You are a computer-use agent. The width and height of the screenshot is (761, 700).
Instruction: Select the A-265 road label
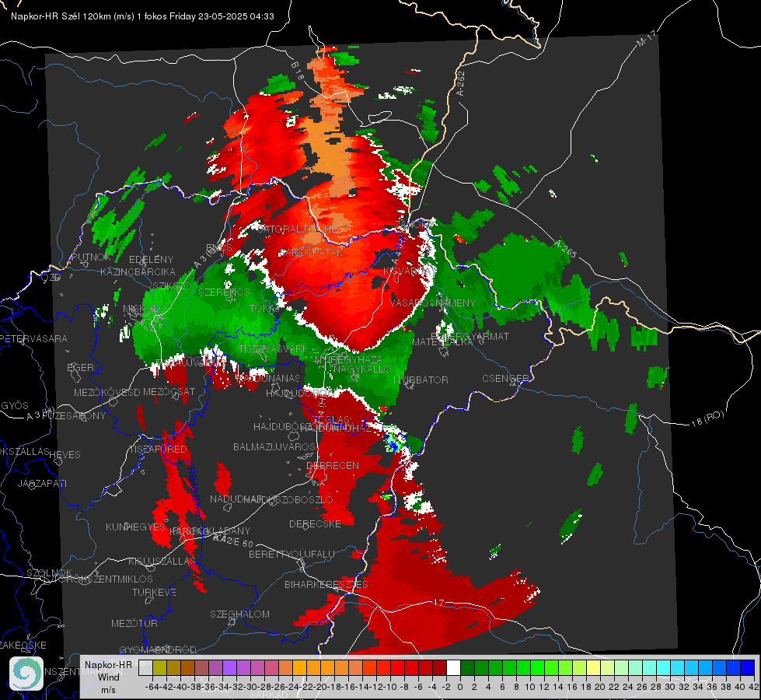click(565, 248)
